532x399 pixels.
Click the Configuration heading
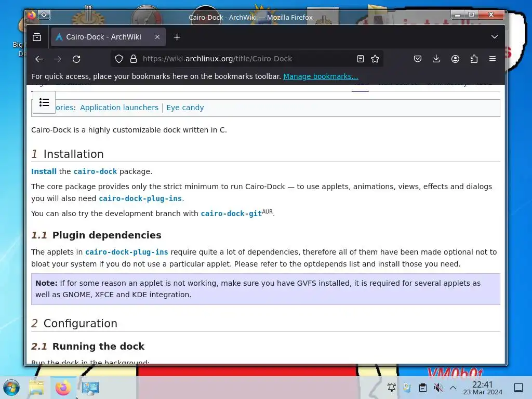80,323
